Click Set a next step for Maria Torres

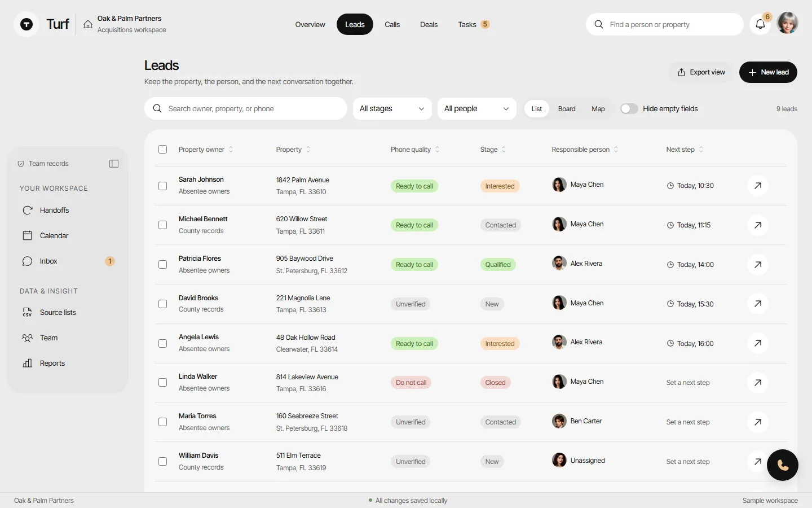(688, 422)
